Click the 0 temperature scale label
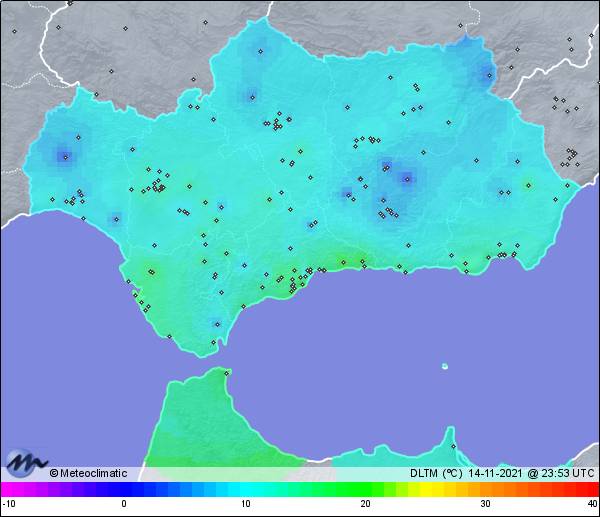This screenshot has height=517, width=600. [x=124, y=503]
